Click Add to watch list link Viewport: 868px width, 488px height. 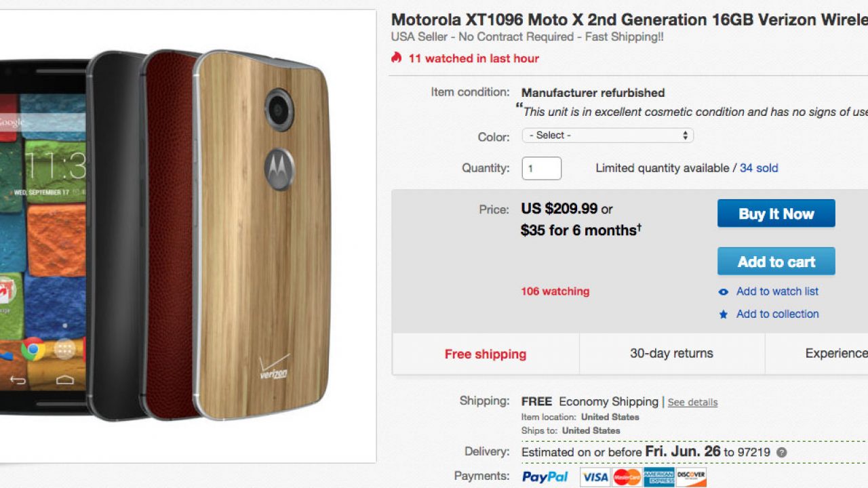pyautogui.click(x=777, y=291)
